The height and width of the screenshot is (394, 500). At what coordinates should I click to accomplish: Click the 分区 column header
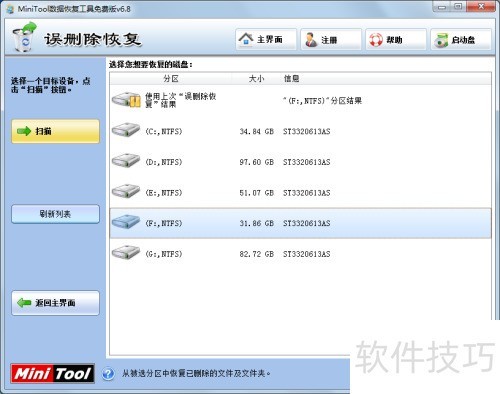(171, 79)
